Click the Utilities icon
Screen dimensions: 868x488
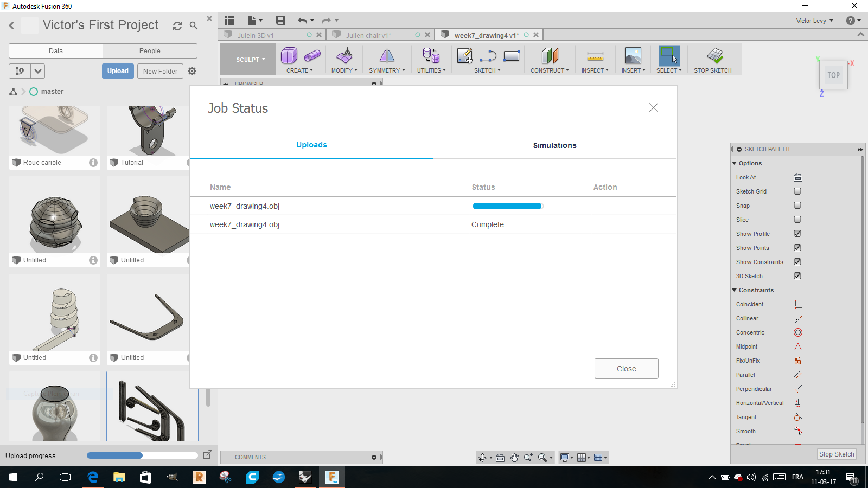coord(431,55)
